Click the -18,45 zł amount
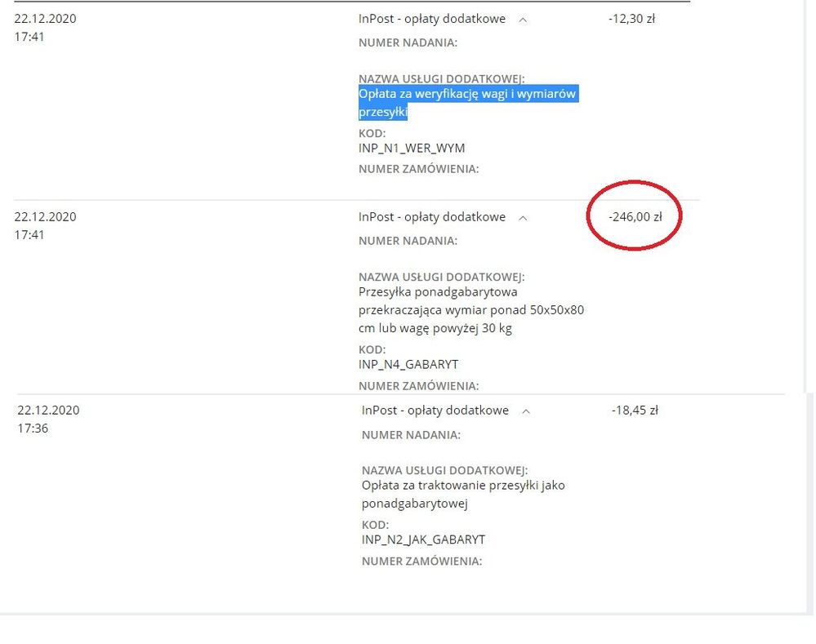Image resolution: width=816 pixels, height=644 pixels. click(635, 411)
